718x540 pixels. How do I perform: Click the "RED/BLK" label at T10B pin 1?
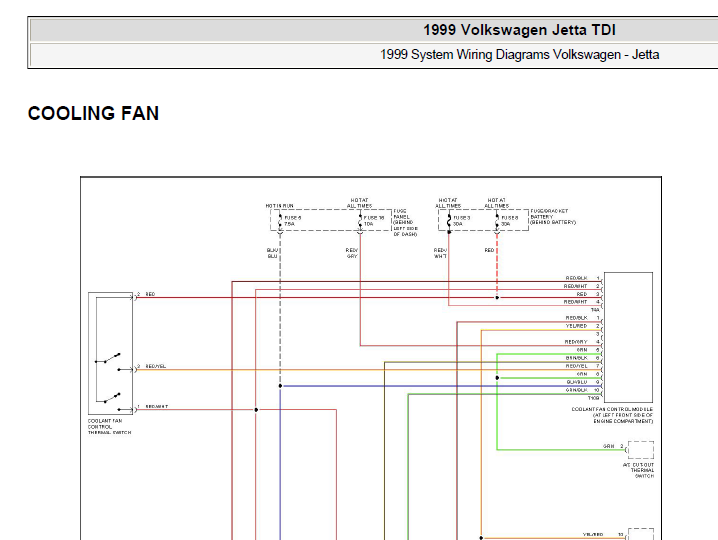(x=576, y=318)
